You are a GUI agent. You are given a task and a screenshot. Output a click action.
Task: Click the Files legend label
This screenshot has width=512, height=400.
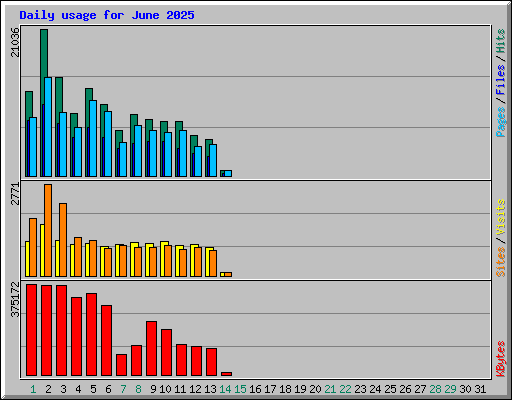pyautogui.click(x=500, y=80)
